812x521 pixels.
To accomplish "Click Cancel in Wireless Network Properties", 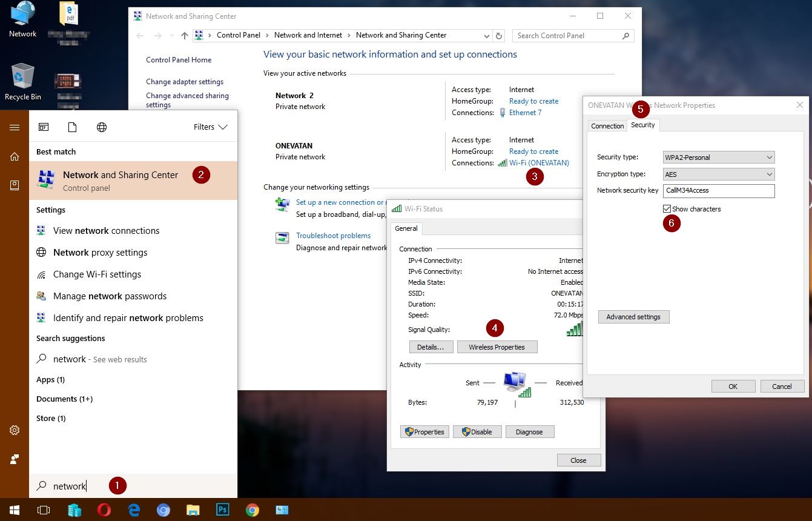I will coord(782,387).
